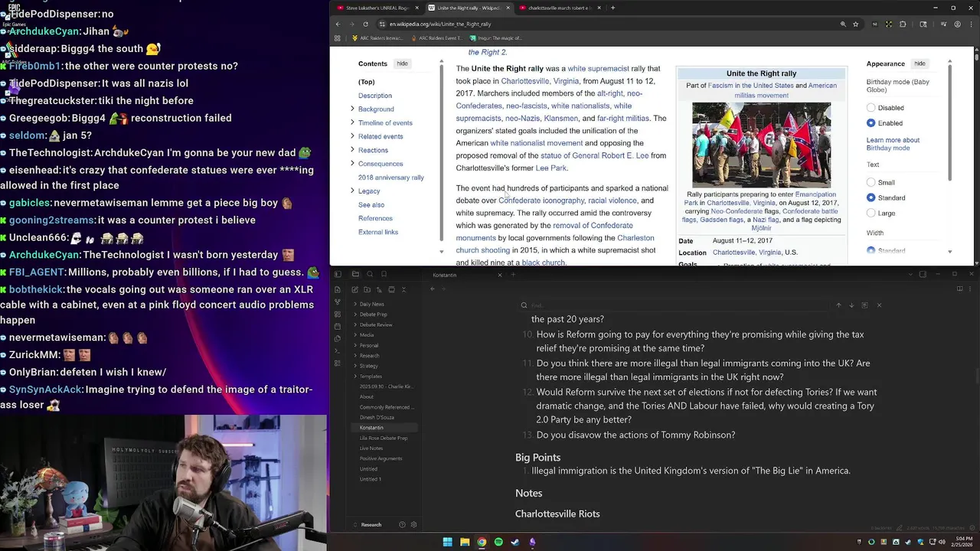
Task: Focus the Obsidian Find input field
Action: [x=678, y=305]
